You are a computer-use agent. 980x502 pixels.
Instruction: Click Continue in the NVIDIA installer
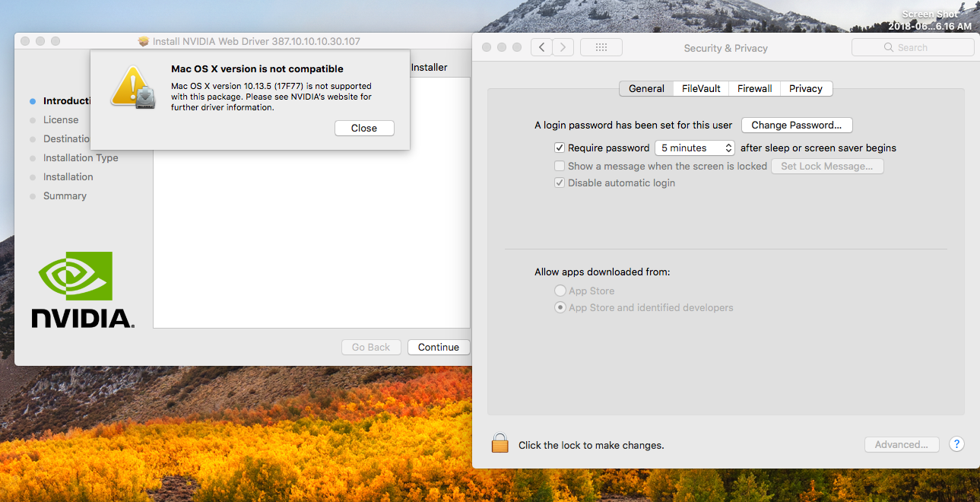point(439,347)
